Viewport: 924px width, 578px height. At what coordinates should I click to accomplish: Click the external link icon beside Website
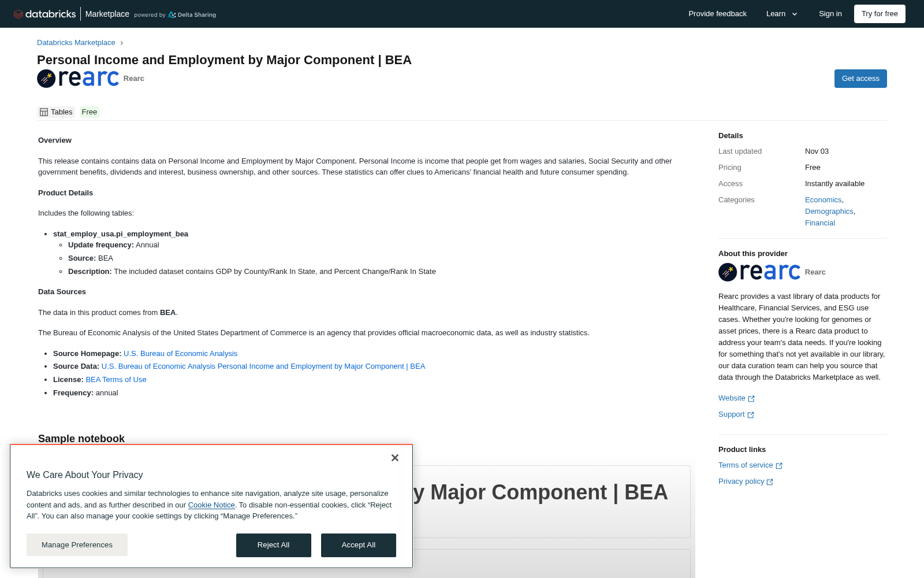751,399
